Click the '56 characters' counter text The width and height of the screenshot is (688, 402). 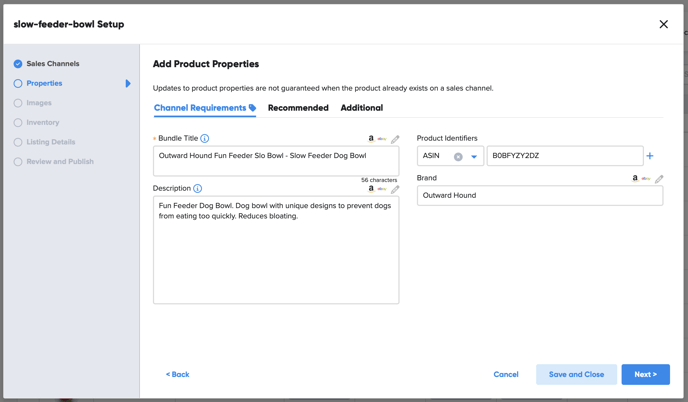[x=379, y=180]
